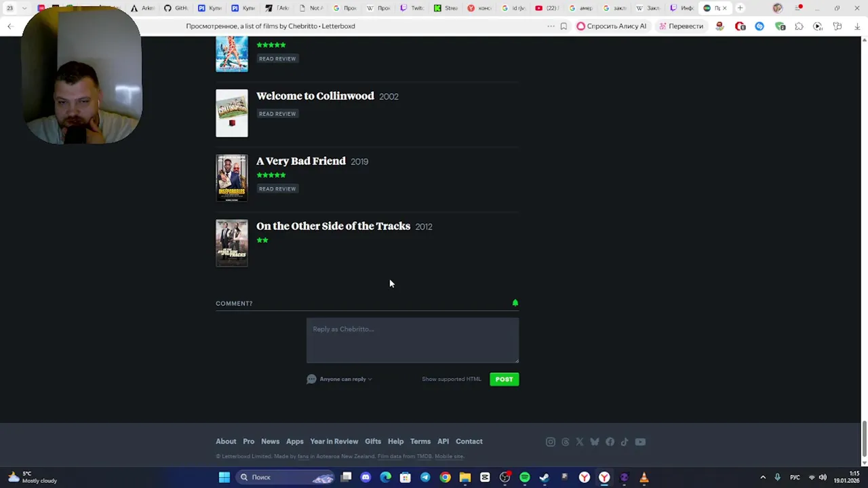The image size is (868, 488).
Task: Open Letterboxd X icon in footer
Action: pyautogui.click(x=580, y=442)
